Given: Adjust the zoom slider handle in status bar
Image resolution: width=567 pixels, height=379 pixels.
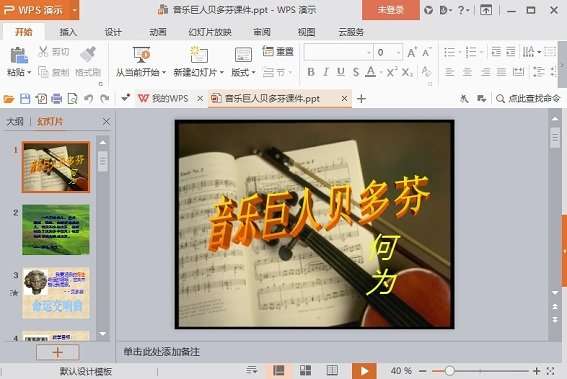Looking at the screenshot, I should (449, 371).
